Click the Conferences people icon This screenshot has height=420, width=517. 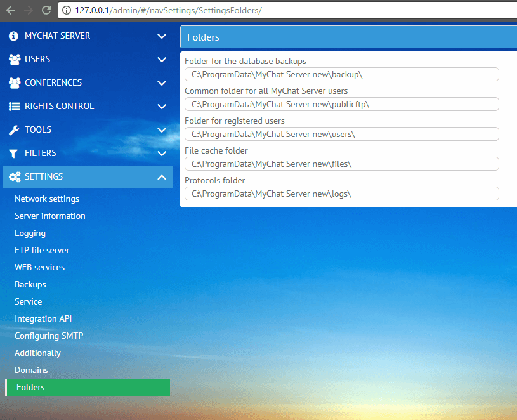click(14, 83)
